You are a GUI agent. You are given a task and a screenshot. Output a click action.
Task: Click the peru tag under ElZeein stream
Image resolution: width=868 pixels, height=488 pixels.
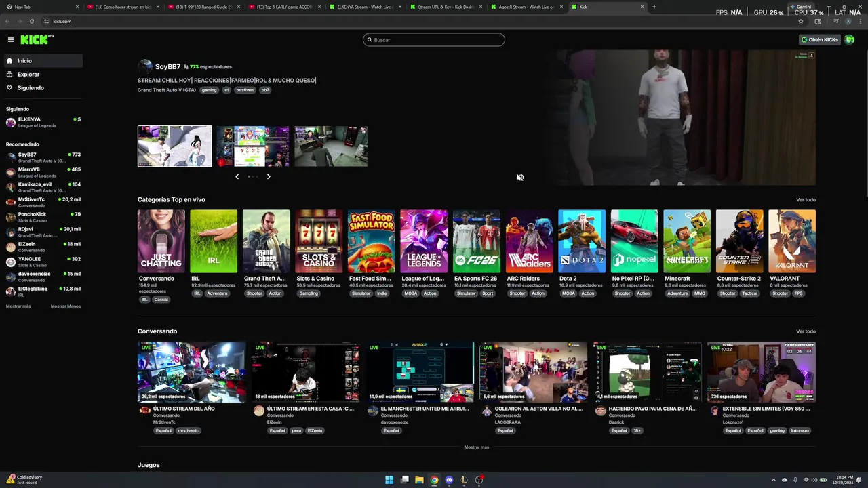[x=296, y=430]
